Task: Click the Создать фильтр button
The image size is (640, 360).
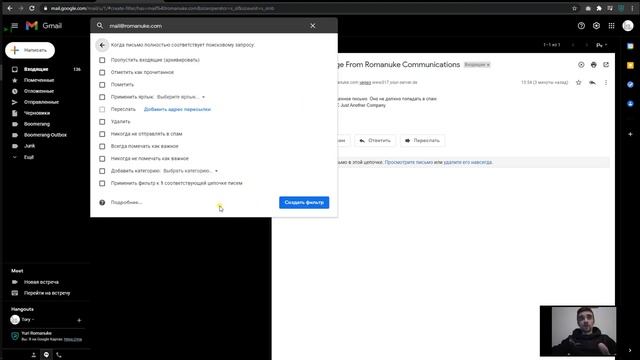Action: tap(304, 202)
